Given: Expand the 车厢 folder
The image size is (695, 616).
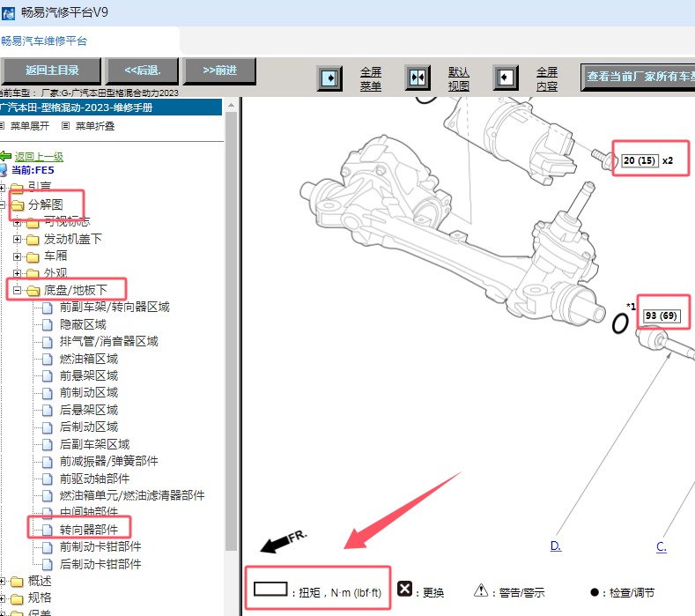Looking at the screenshot, I should pos(17,256).
